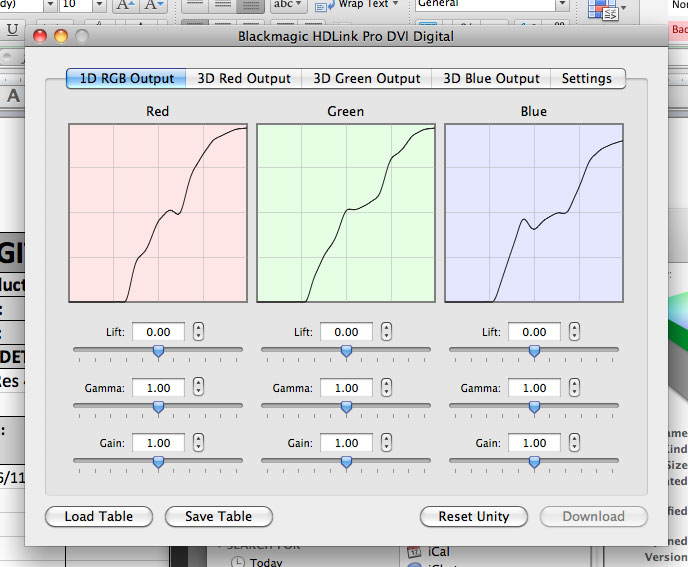Click the Green Gamma stepper arrows
This screenshot has width=688, height=567.
click(x=386, y=388)
